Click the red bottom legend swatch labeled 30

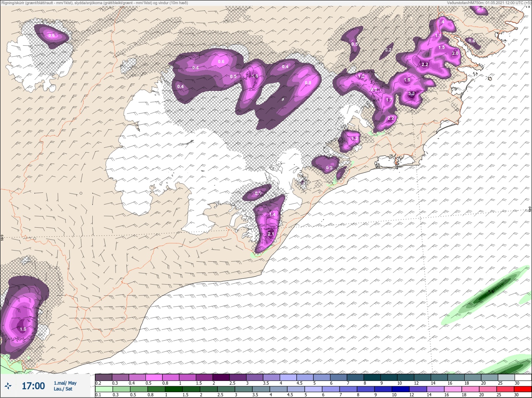[x=523, y=389]
